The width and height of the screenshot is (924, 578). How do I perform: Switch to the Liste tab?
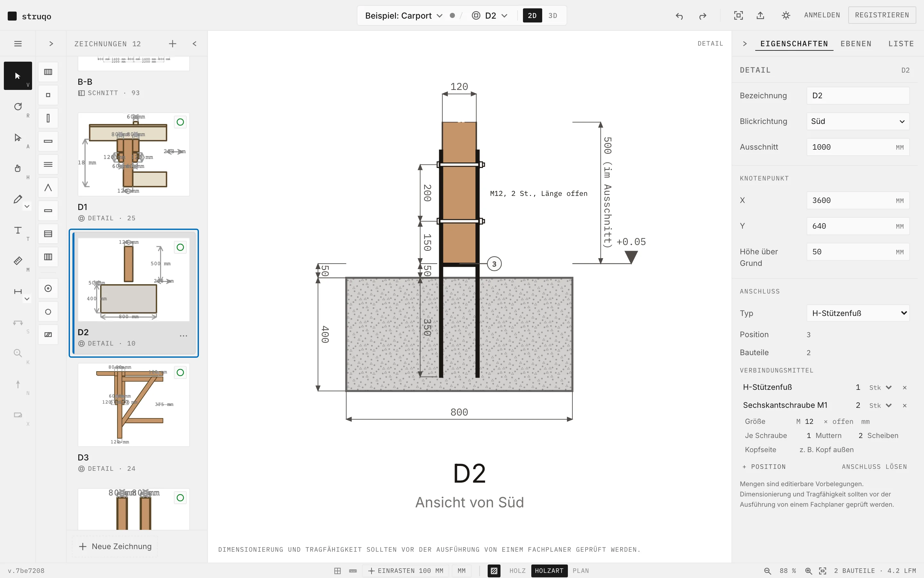(x=901, y=44)
